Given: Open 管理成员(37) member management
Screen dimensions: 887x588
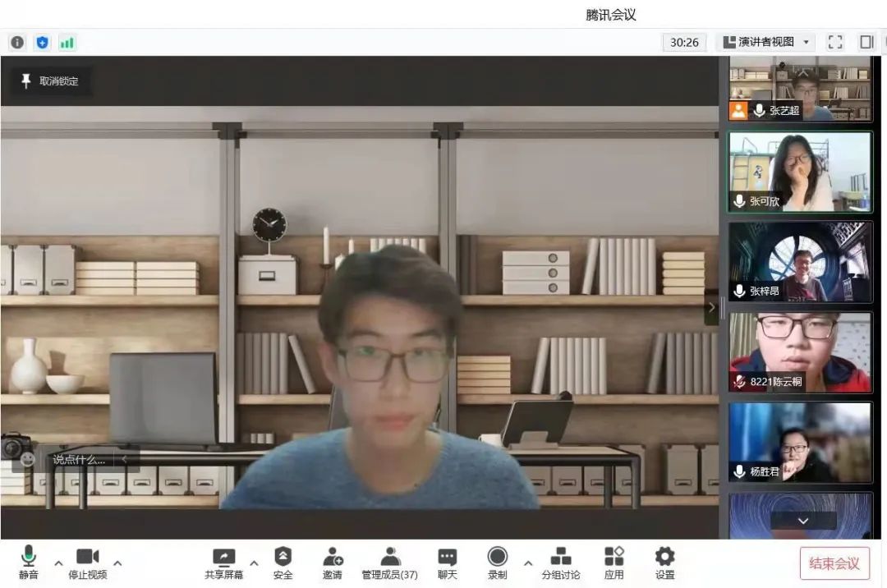Looking at the screenshot, I should tap(390, 563).
